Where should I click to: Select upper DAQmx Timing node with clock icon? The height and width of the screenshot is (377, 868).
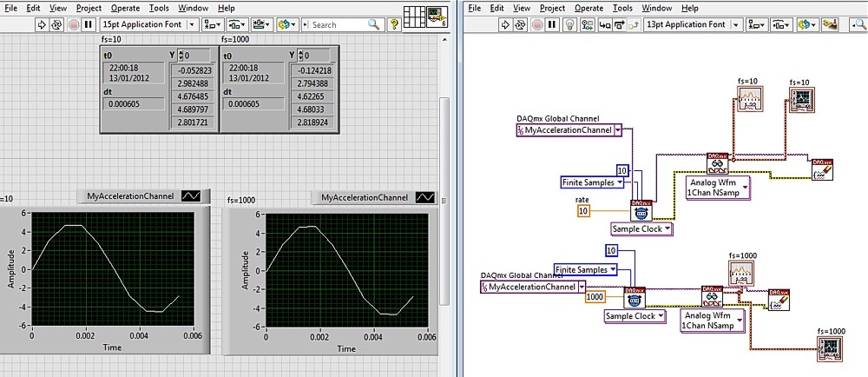641,212
